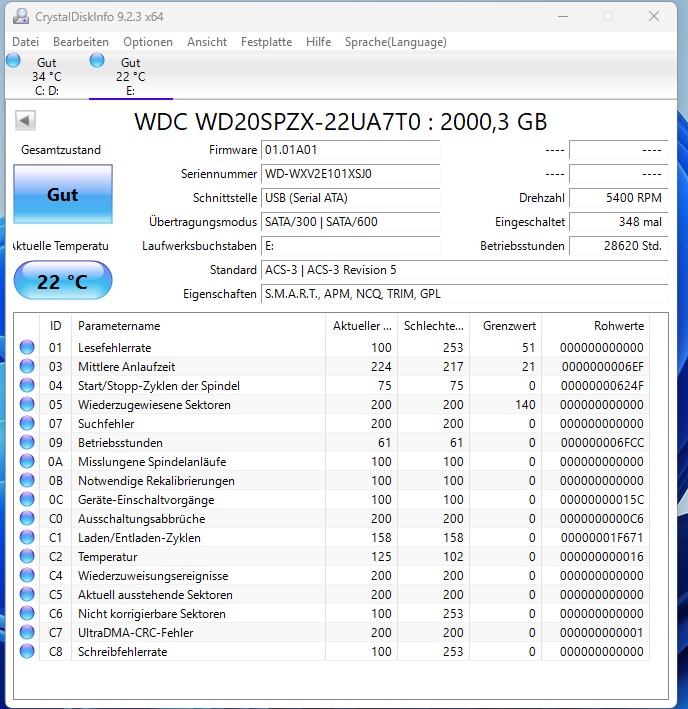Click status dot for Nicht korrigierbare Sektoren
688x709 pixels.
[27, 613]
